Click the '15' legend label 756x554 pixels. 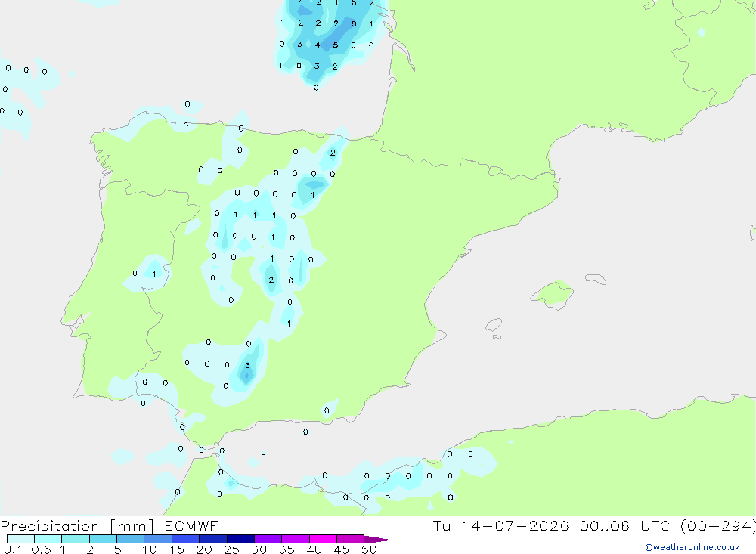point(177,549)
